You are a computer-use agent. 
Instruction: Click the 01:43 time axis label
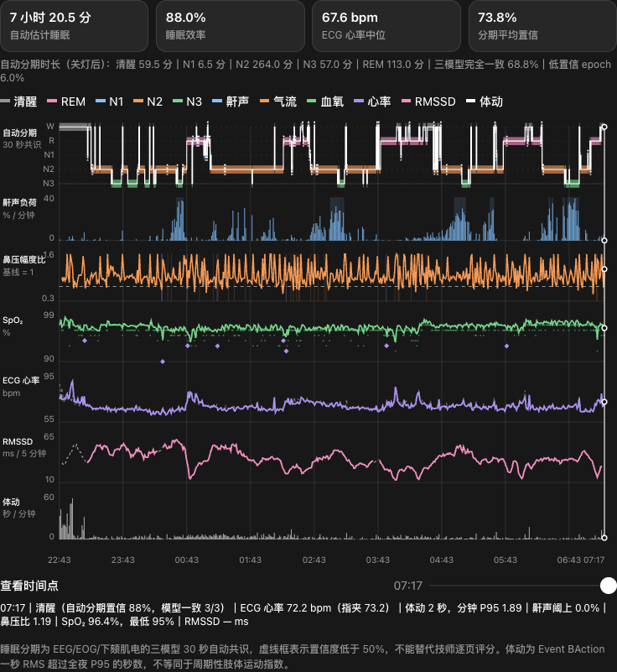point(251,560)
